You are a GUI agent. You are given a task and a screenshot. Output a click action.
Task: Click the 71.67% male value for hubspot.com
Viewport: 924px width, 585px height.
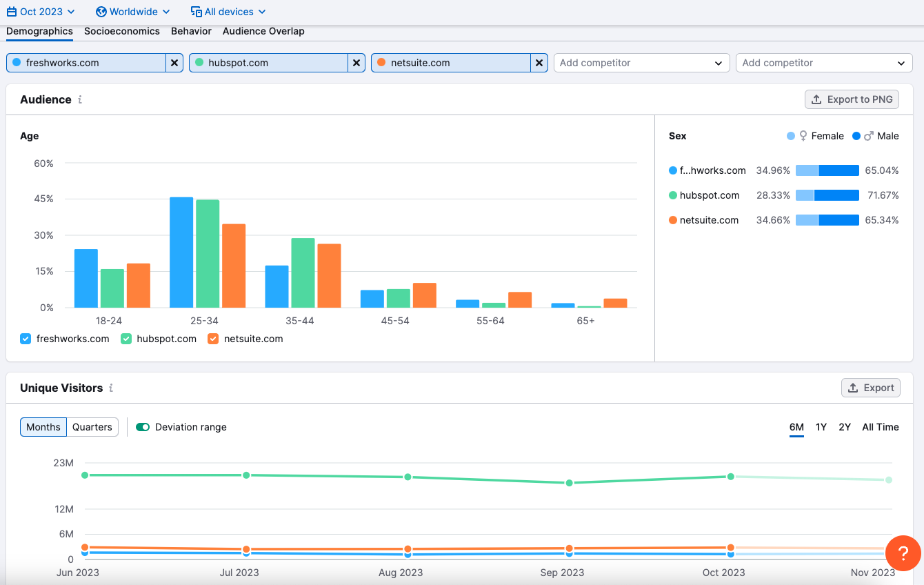click(883, 195)
